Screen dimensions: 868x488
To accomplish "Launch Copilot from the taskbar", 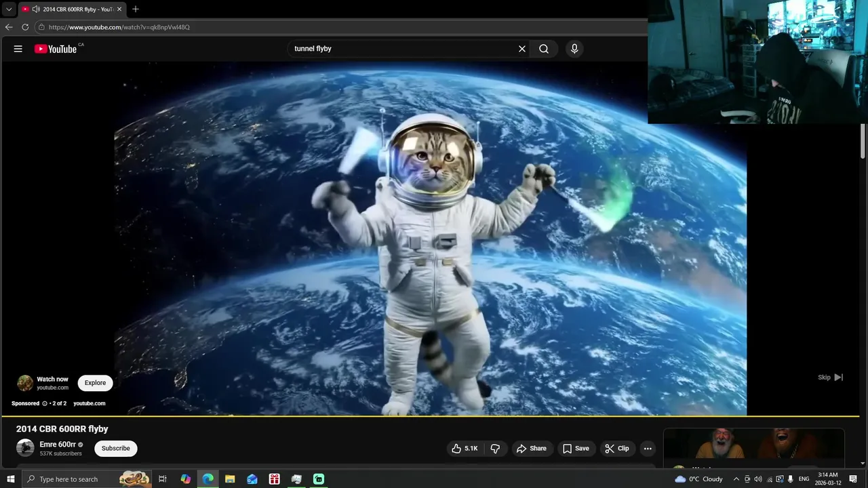I will (185, 479).
